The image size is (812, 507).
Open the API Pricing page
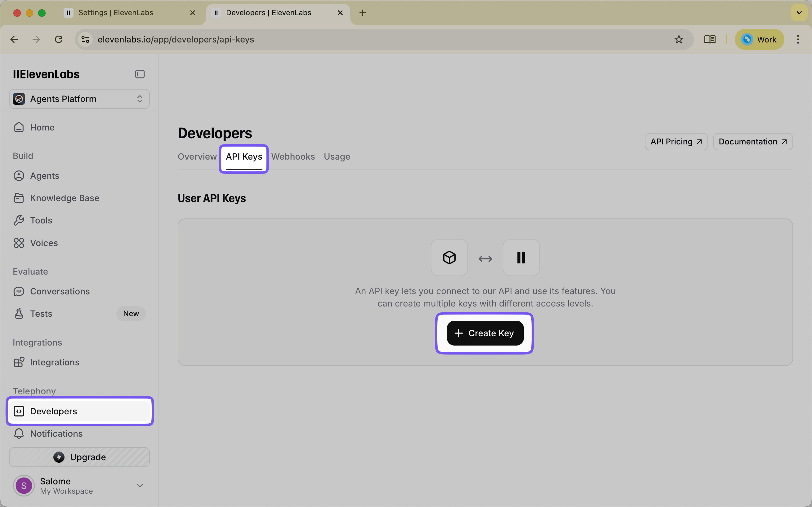[x=676, y=141]
